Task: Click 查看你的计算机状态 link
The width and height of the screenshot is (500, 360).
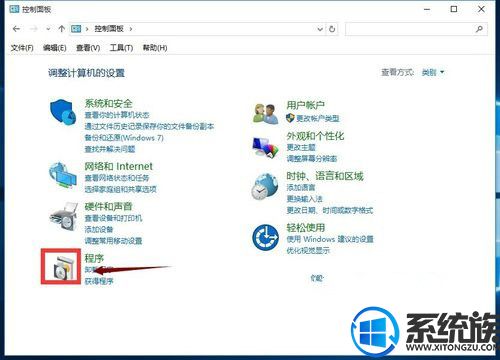Action: tap(117, 115)
